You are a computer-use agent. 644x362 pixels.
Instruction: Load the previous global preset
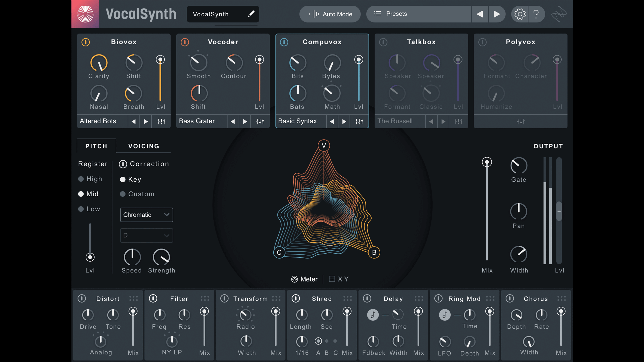pyautogui.click(x=479, y=14)
